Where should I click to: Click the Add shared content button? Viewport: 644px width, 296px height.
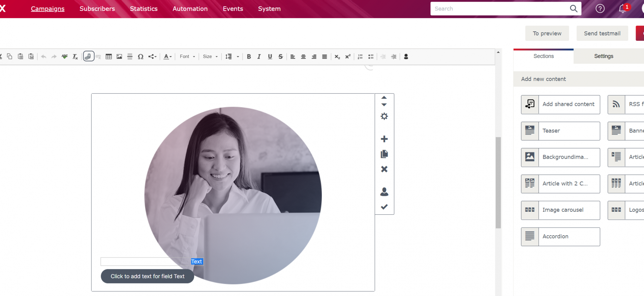(x=560, y=105)
